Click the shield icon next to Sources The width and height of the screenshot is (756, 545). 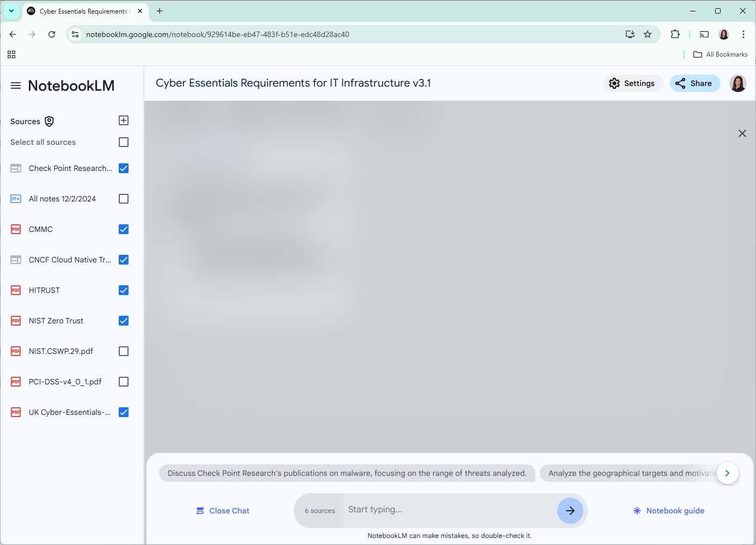click(x=49, y=121)
